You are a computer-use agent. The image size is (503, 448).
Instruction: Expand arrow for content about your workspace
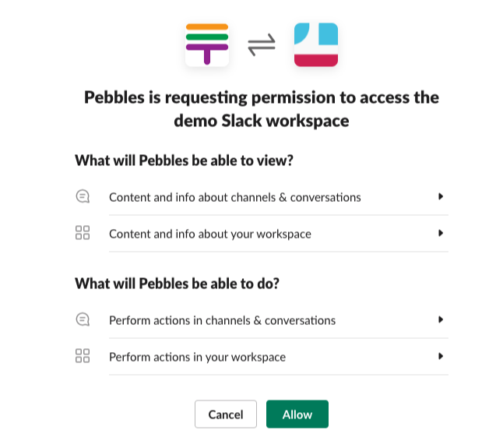(x=441, y=233)
